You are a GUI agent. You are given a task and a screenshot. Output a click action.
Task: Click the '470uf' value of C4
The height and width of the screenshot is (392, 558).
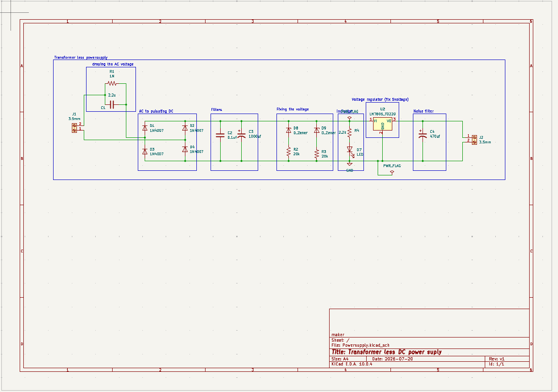coord(435,136)
